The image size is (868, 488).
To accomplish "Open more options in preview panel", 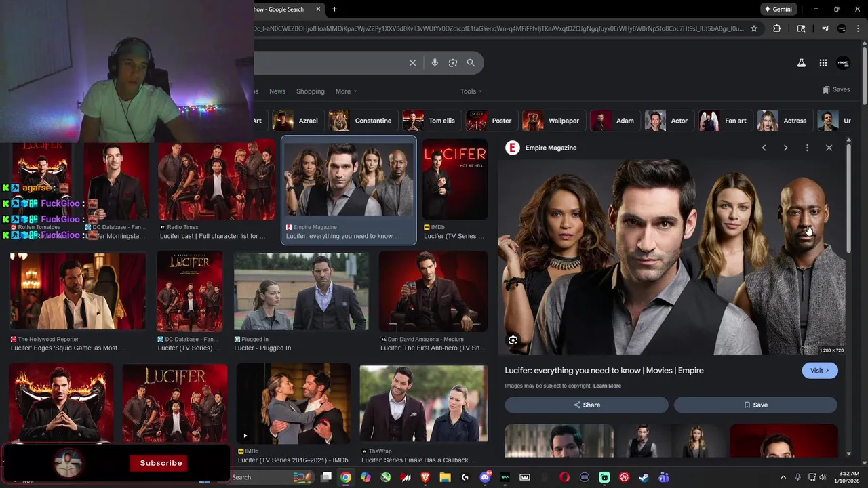I will tap(807, 148).
